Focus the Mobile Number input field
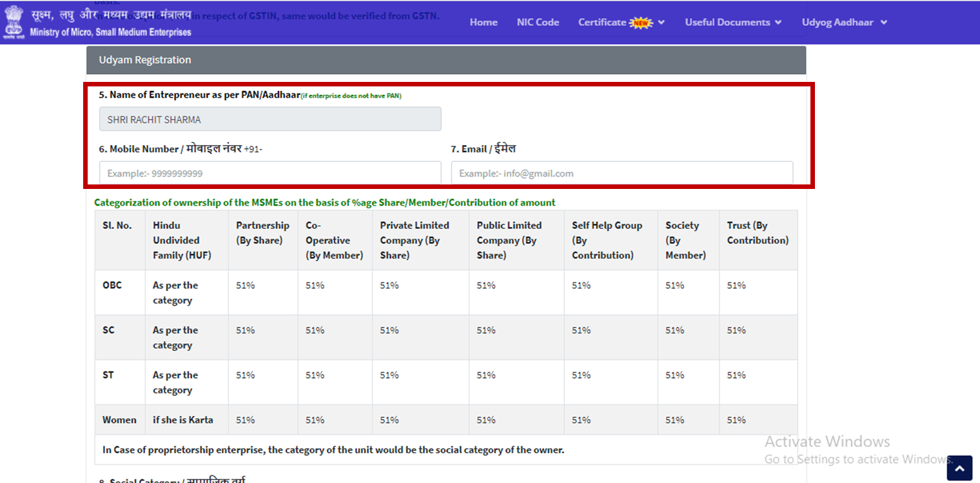Screen dimensions: 980x483 [270, 173]
